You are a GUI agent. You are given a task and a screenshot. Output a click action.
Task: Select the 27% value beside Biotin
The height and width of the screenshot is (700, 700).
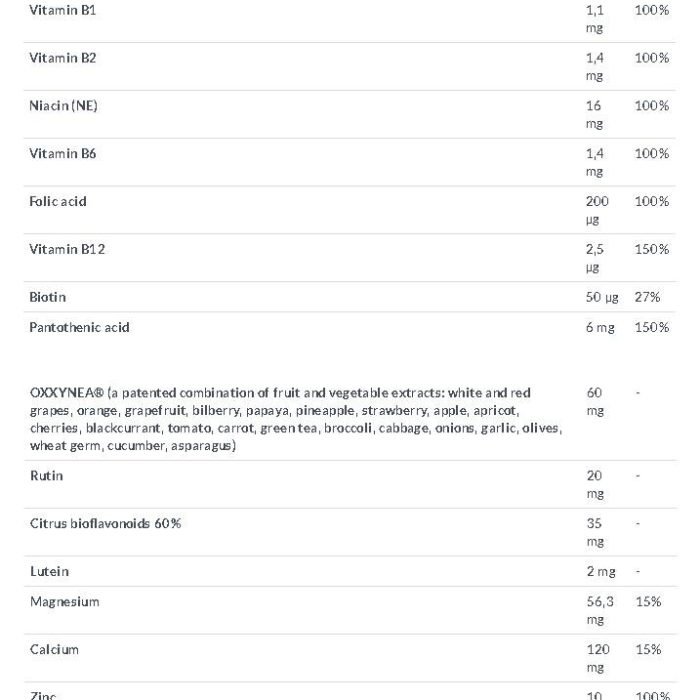[x=647, y=297]
